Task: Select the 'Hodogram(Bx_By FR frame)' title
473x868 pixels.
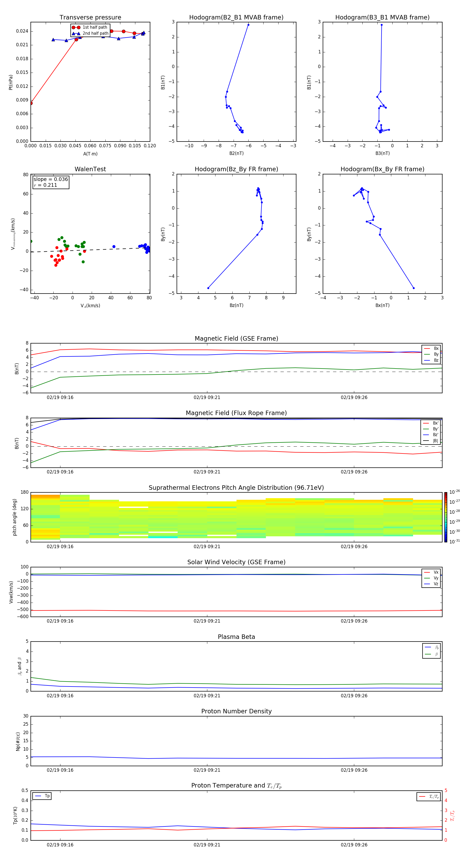Action: [382, 169]
